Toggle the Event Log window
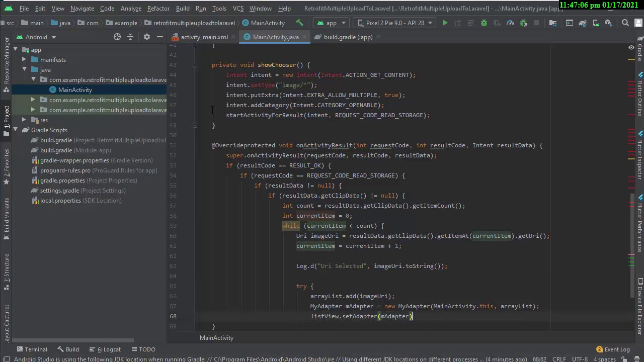Screen dimensions: 644x362 click(613, 349)
